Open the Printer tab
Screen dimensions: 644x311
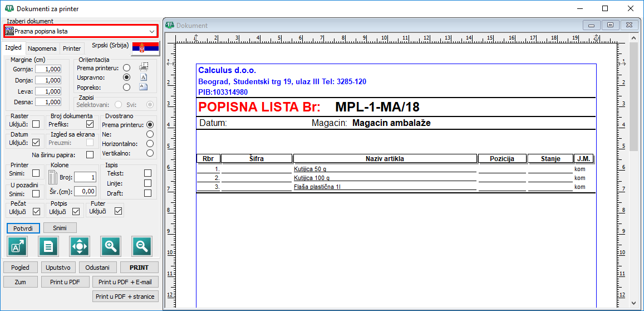pos(72,48)
